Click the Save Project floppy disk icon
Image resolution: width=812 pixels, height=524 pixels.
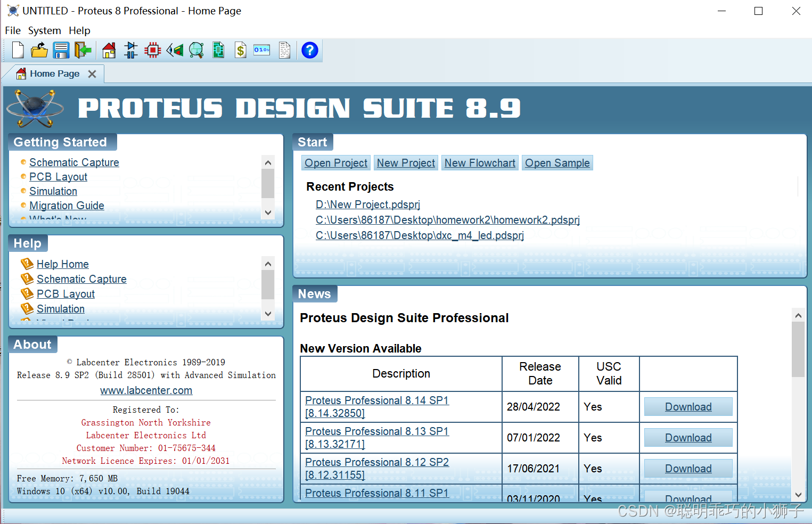pos(61,51)
